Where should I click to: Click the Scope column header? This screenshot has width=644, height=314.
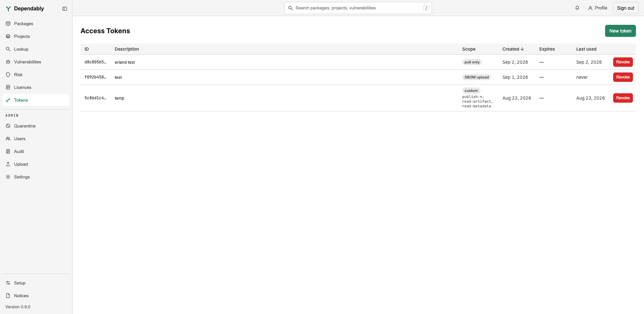pos(469,49)
